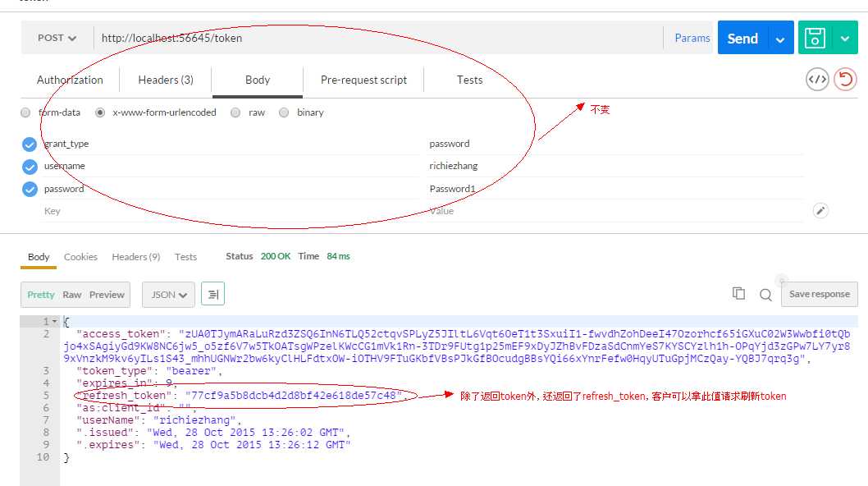Open the POST method dropdown

[x=57, y=38]
